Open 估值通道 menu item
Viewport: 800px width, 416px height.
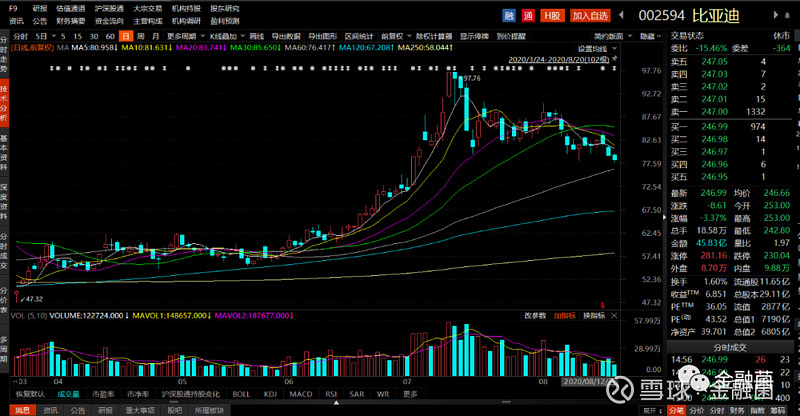[x=71, y=9]
